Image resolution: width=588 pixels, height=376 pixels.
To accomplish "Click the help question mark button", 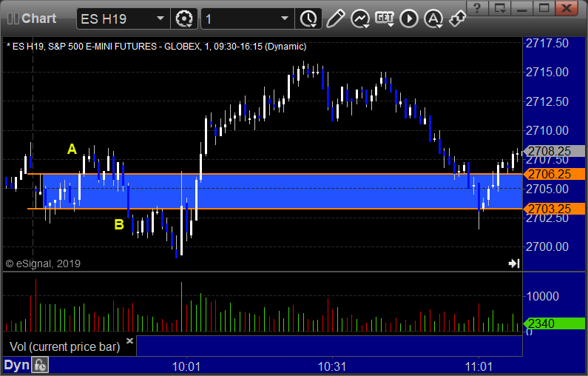I will [x=477, y=8].
